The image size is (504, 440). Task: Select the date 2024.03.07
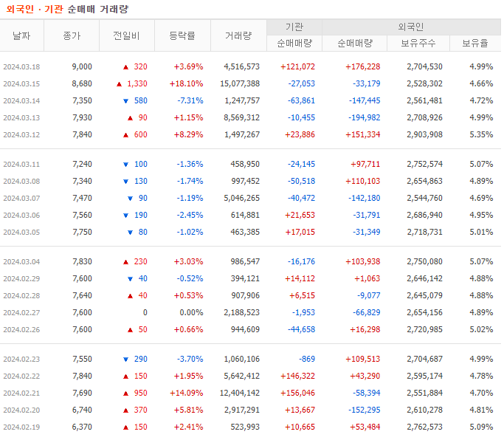click(x=21, y=199)
